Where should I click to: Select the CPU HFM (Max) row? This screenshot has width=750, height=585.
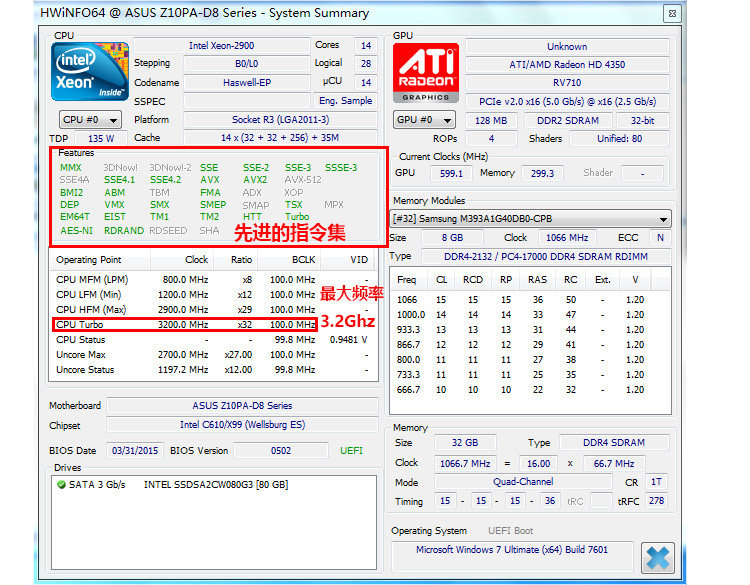pyautogui.click(x=213, y=309)
